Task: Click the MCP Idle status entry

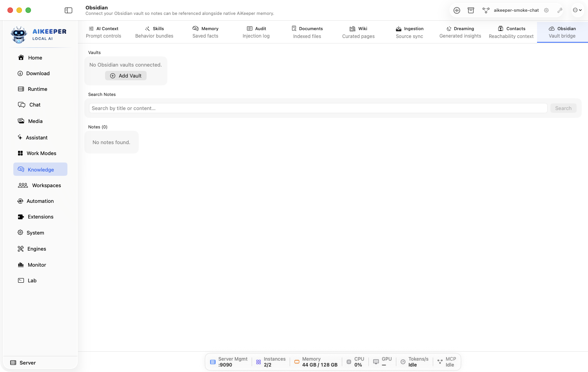Action: tap(447, 362)
